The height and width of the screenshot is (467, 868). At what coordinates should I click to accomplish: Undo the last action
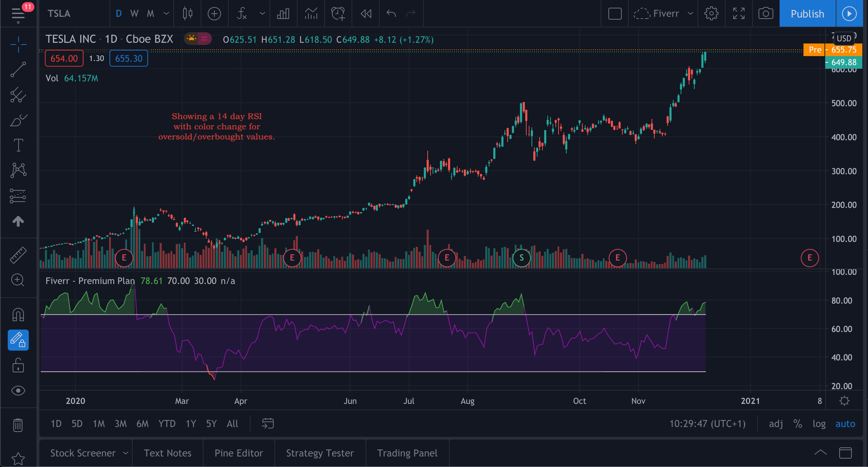391,14
